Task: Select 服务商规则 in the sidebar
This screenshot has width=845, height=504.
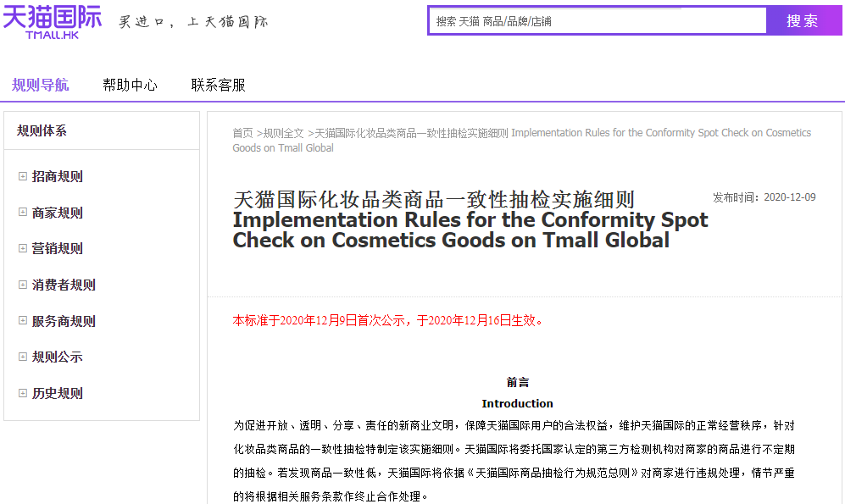Action: click(x=64, y=321)
